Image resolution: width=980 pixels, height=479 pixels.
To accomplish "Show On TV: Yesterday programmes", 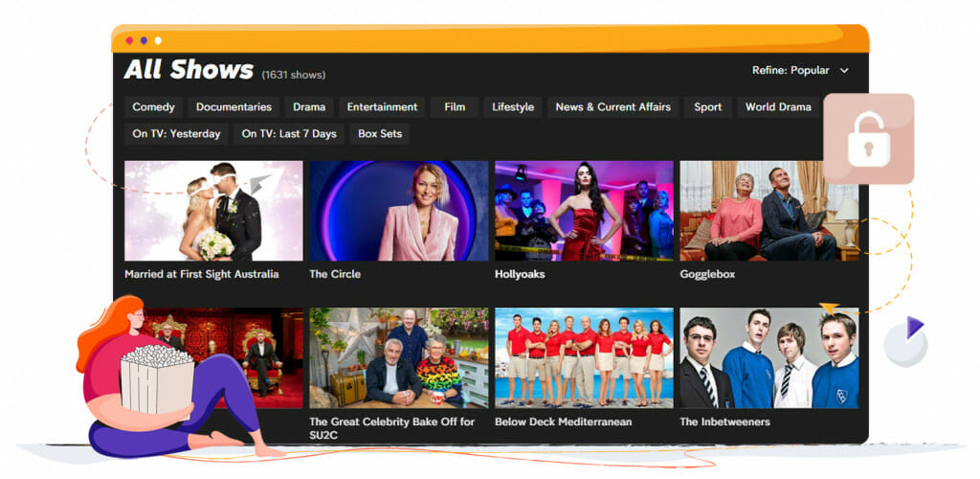I will pos(176,134).
